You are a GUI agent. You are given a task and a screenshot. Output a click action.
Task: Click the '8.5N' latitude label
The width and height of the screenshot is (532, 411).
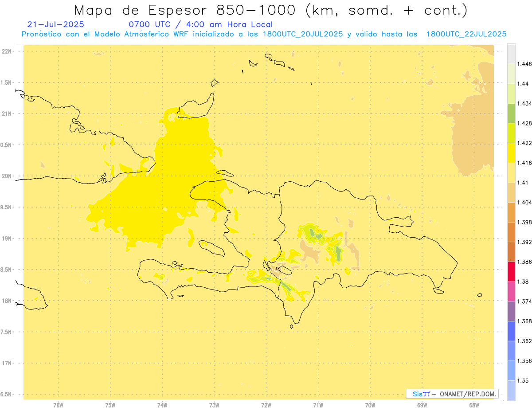pyautogui.click(x=7, y=270)
